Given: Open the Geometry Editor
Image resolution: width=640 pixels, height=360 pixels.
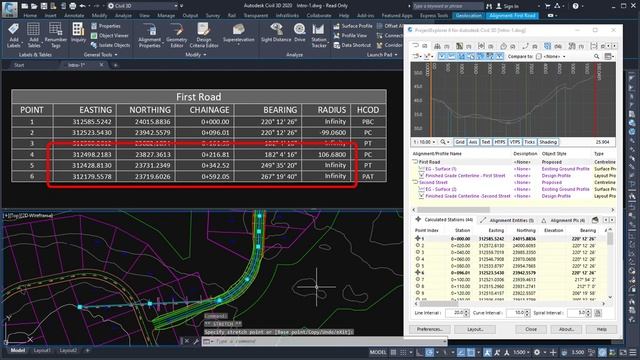Looking at the screenshot, I should pos(176,35).
